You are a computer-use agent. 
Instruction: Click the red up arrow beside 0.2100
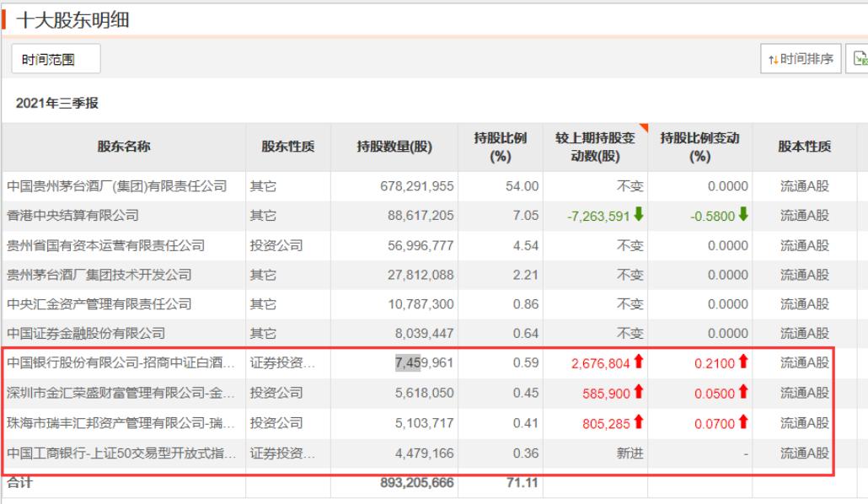point(743,362)
